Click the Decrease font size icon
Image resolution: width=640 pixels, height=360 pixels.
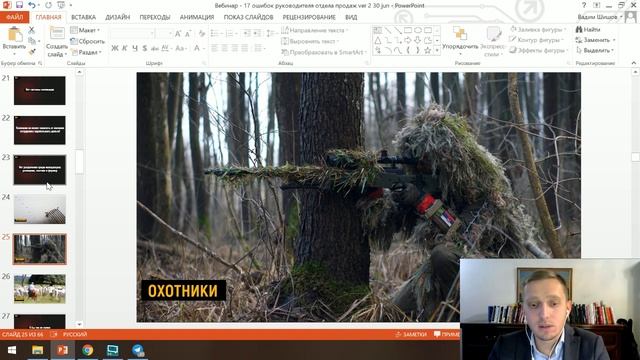pyautogui.click(x=188, y=34)
